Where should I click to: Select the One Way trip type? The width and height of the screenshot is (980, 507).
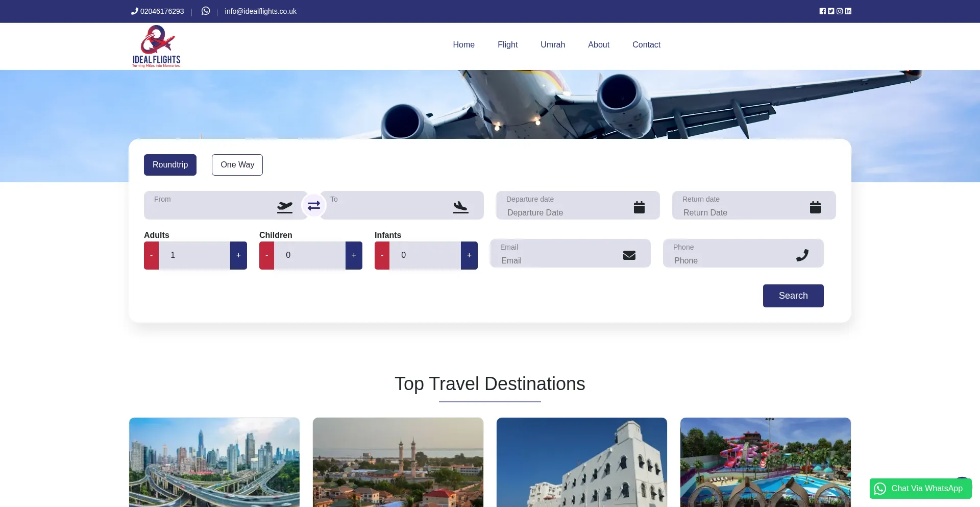(x=237, y=165)
